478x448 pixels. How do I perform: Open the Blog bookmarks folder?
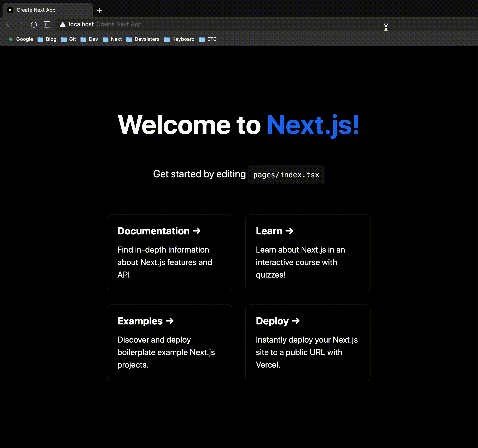(47, 39)
